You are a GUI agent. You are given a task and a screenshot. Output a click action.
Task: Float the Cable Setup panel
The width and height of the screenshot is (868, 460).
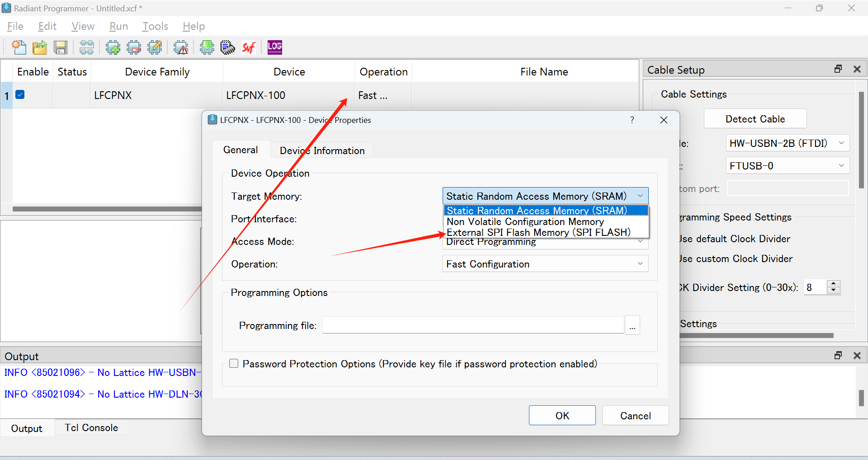838,69
